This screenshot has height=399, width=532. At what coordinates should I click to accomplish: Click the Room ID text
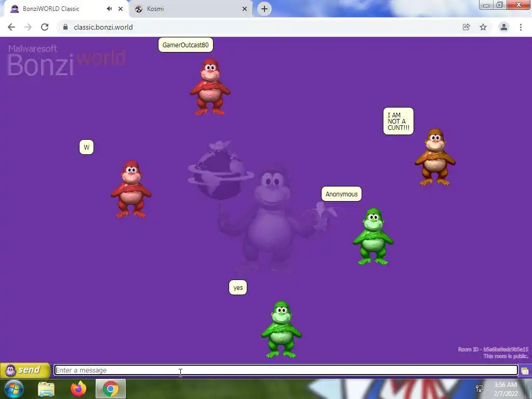pyautogui.click(x=493, y=349)
